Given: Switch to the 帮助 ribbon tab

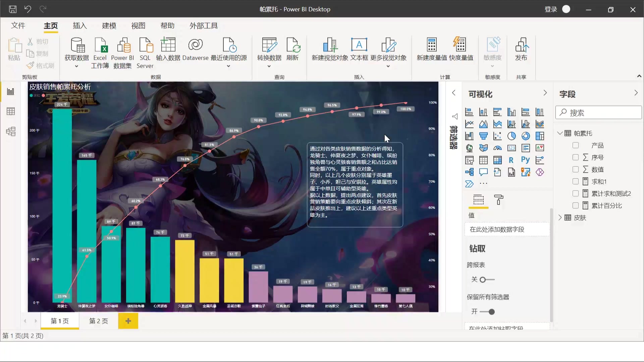Looking at the screenshot, I should click(167, 25).
